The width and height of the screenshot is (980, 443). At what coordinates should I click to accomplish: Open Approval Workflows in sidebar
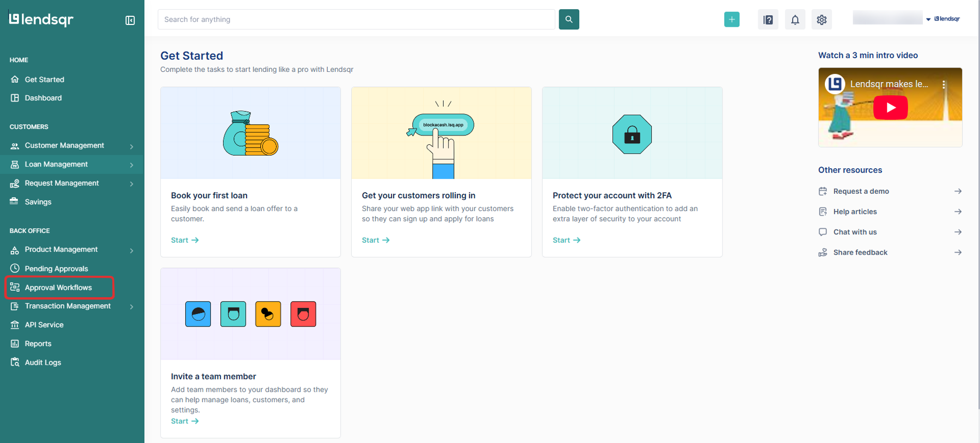tap(58, 287)
